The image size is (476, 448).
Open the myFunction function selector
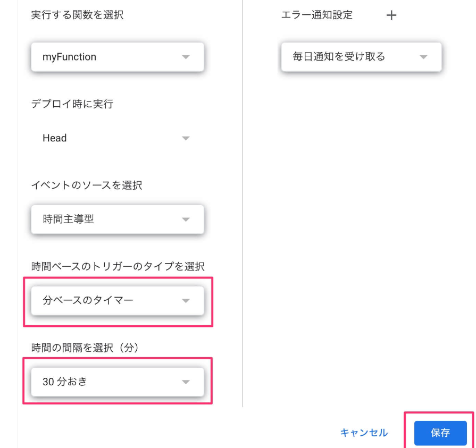point(118,57)
